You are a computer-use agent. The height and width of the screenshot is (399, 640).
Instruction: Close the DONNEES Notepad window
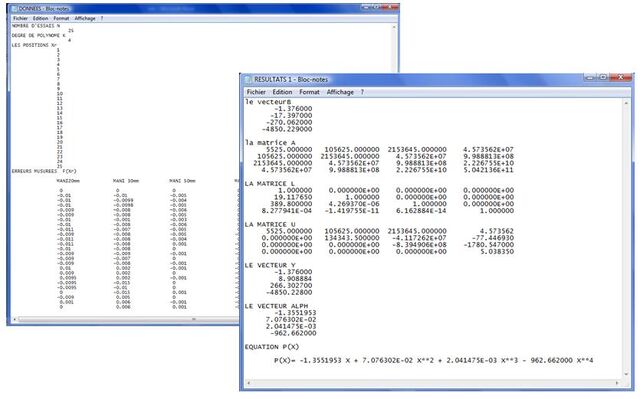click(x=391, y=7)
